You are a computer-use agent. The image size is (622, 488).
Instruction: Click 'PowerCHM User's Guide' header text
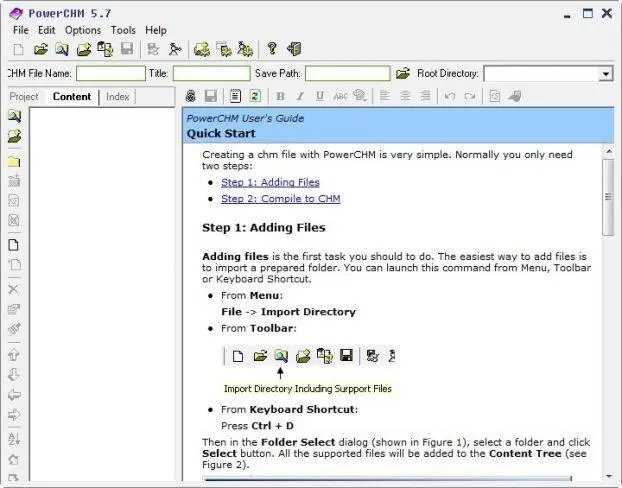tap(245, 118)
